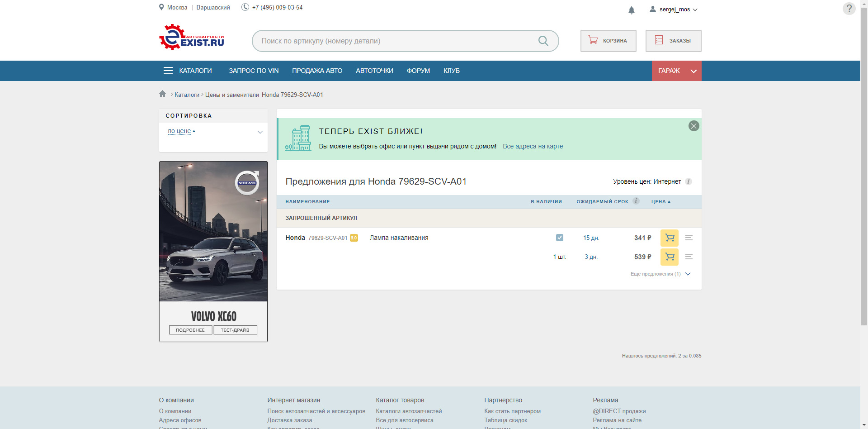Add the 341 ₽ offer to cart
The image size is (868, 429).
pos(670,238)
